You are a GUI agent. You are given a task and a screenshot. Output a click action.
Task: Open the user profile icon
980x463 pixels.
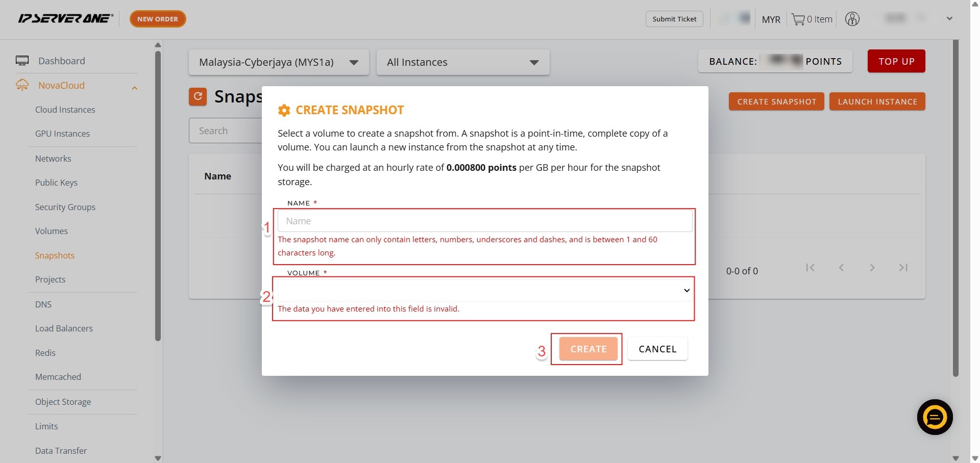point(852,19)
